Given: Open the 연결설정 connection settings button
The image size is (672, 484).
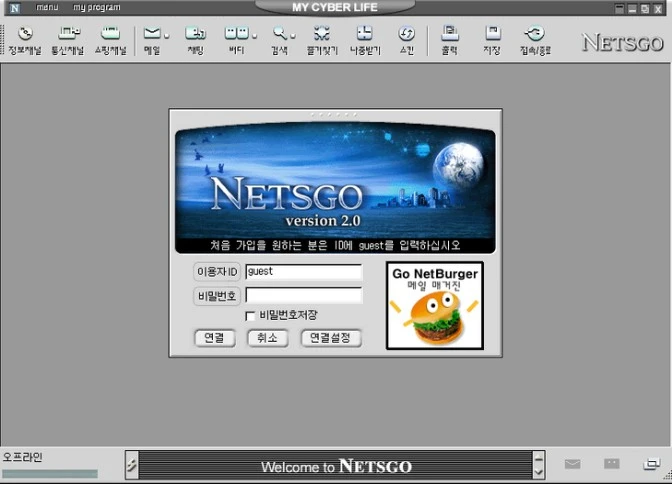Looking at the screenshot, I should [x=330, y=338].
